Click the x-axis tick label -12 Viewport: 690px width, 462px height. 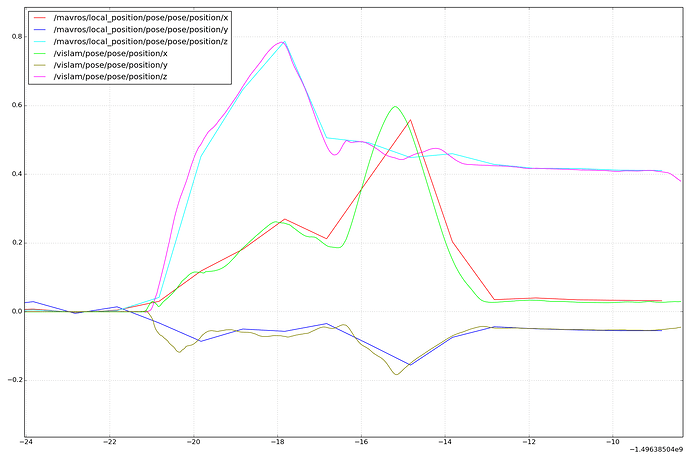529,442
